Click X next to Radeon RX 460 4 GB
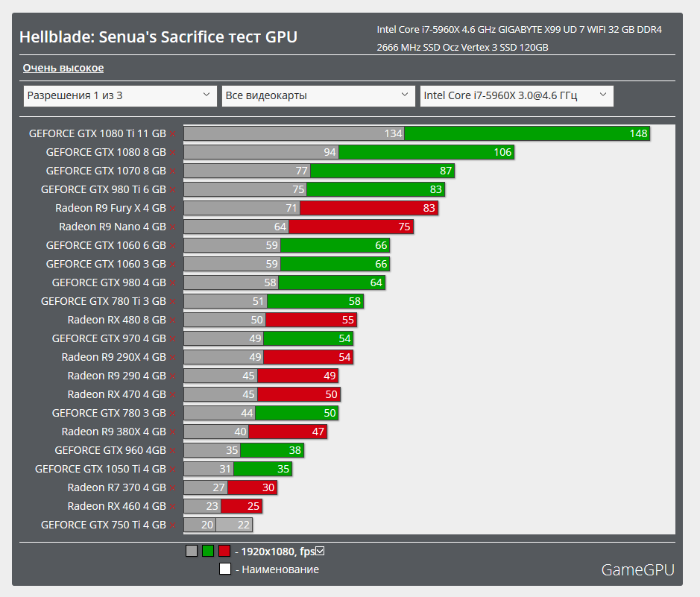The width and height of the screenshot is (700, 597). point(173,507)
